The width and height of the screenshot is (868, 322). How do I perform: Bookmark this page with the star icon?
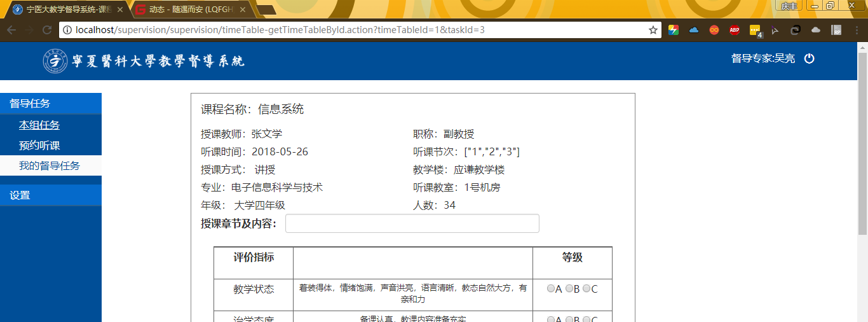tap(653, 30)
